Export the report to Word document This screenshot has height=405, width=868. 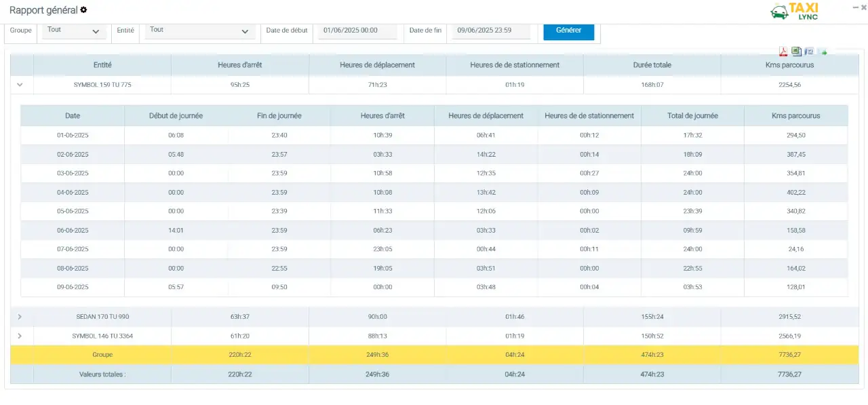809,52
